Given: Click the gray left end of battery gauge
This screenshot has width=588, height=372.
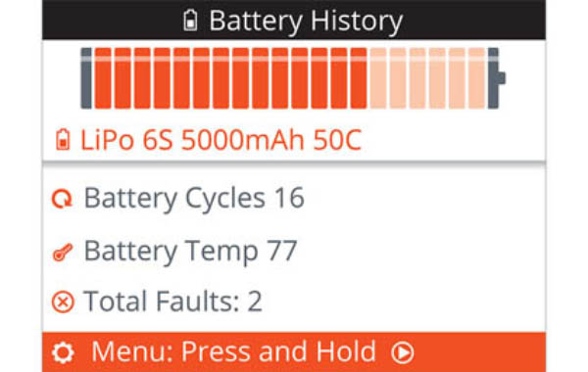Looking at the screenshot, I should [86, 78].
